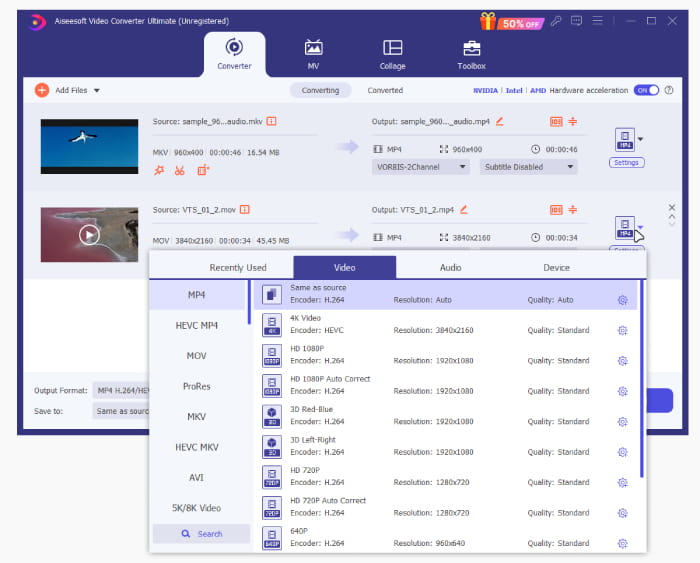The image size is (700, 563).
Task: Open the VORBIS-2Channel audio track dropdown
Action: [420, 167]
